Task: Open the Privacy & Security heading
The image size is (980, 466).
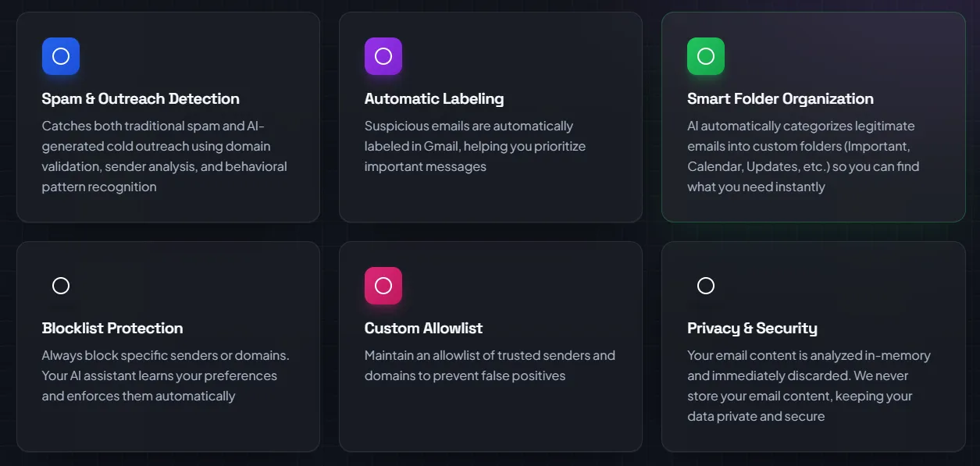Action: (x=752, y=329)
